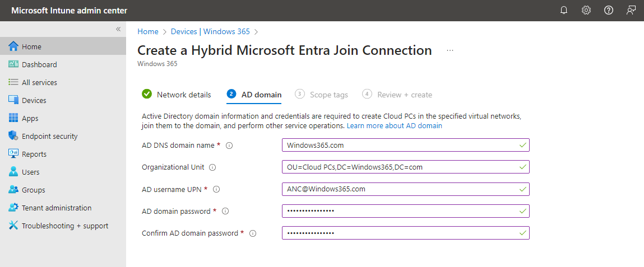This screenshot has height=267, width=644.
Task: Click the AD DNS domain name field
Action: pyautogui.click(x=406, y=145)
